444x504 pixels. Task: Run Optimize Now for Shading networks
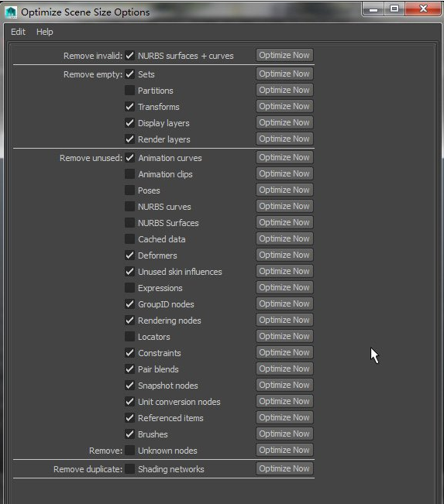[284, 468]
